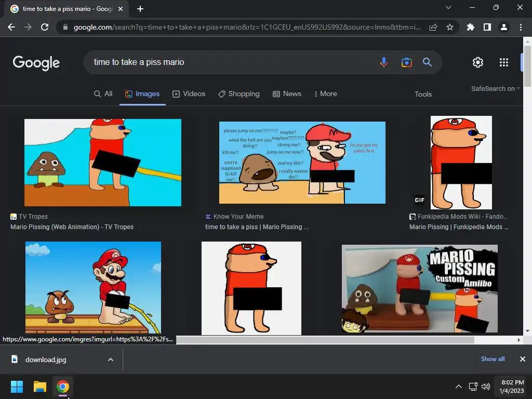The height and width of the screenshot is (399, 532).
Task: Click the browser back arrow
Action: pyautogui.click(x=11, y=27)
